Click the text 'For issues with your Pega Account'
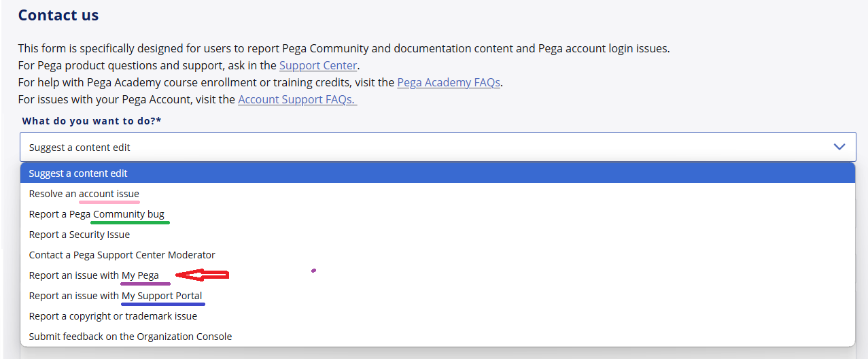This screenshot has height=359, width=868. pos(126,99)
